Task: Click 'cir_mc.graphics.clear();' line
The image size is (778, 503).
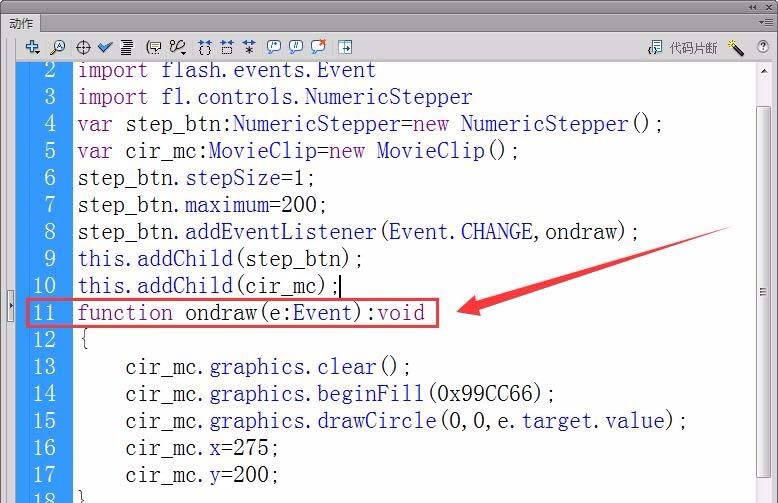Action: [x=268, y=367]
